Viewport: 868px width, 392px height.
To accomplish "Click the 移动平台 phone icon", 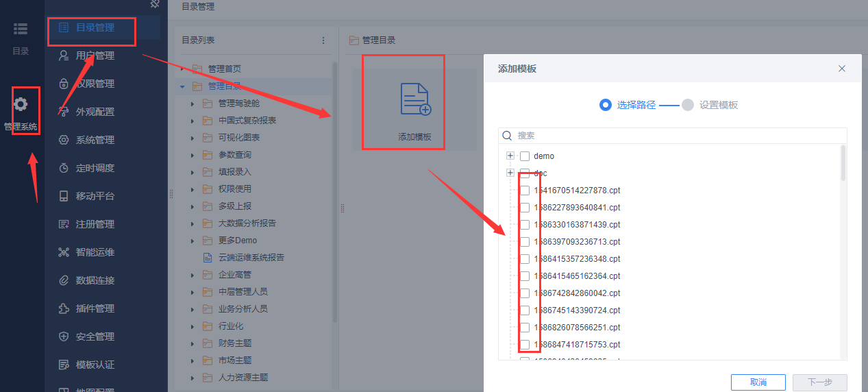I will pos(64,196).
